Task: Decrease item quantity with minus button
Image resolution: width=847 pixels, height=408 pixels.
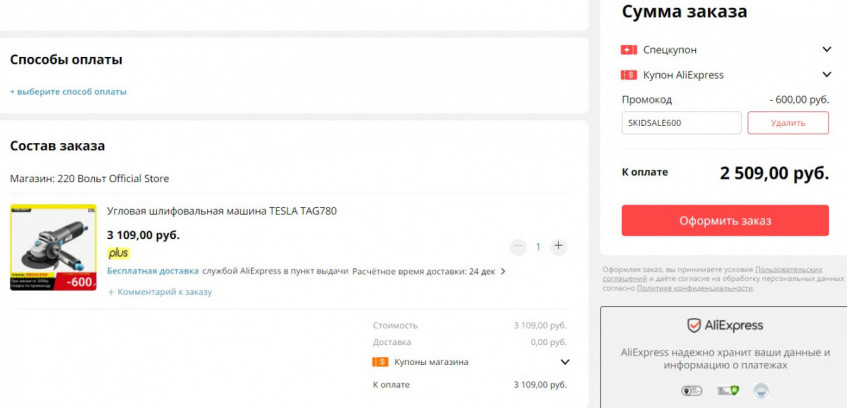Action: tap(517, 246)
